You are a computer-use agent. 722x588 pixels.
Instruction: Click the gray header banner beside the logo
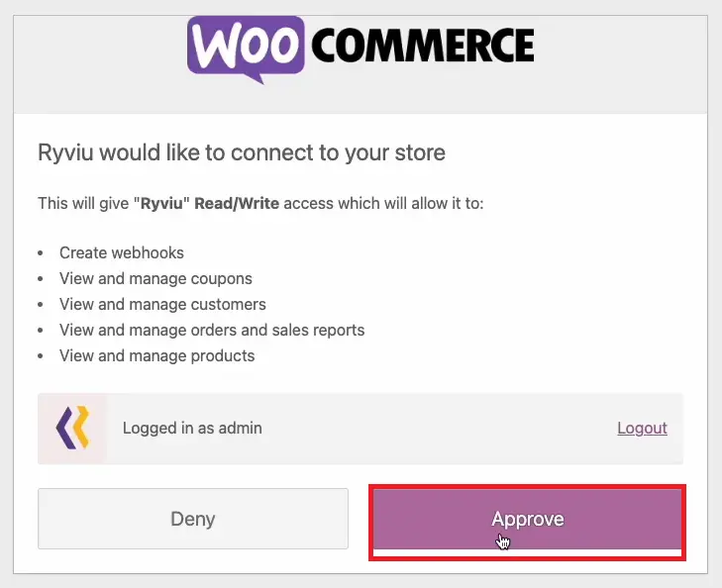[x=99, y=59]
